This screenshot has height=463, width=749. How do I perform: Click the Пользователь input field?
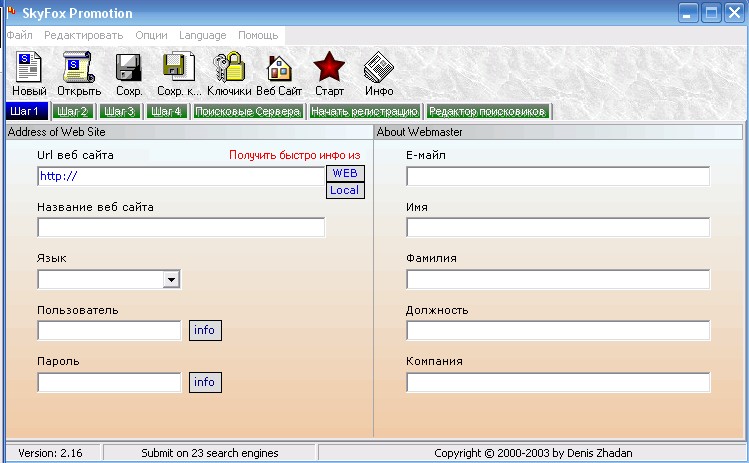(109, 330)
